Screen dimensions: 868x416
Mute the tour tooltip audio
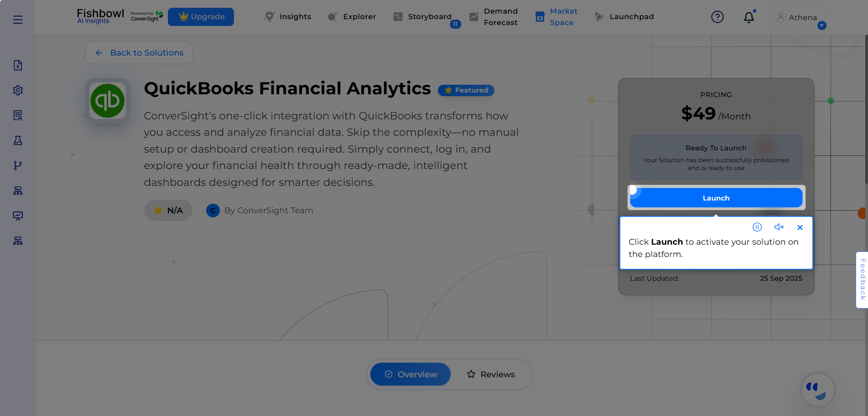779,227
